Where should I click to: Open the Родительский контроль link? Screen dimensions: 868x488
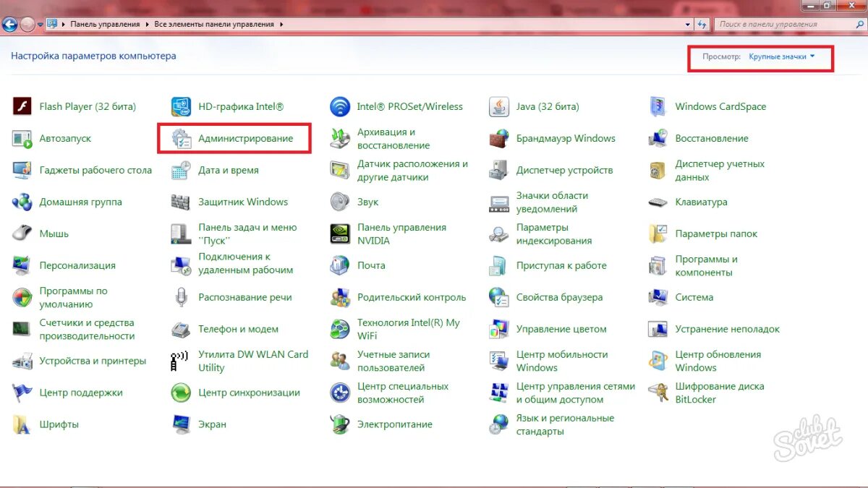tap(412, 297)
